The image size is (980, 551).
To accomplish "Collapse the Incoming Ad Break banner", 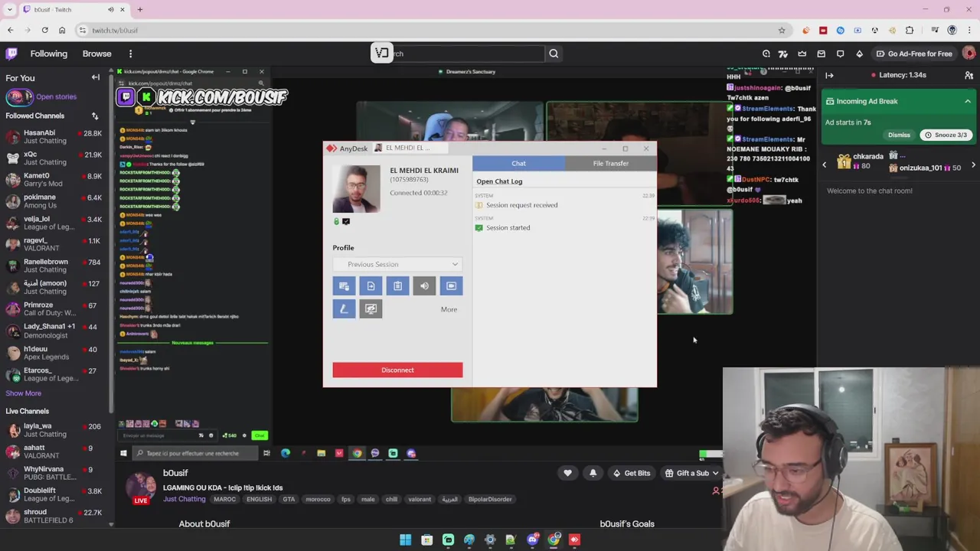I will [x=968, y=101].
